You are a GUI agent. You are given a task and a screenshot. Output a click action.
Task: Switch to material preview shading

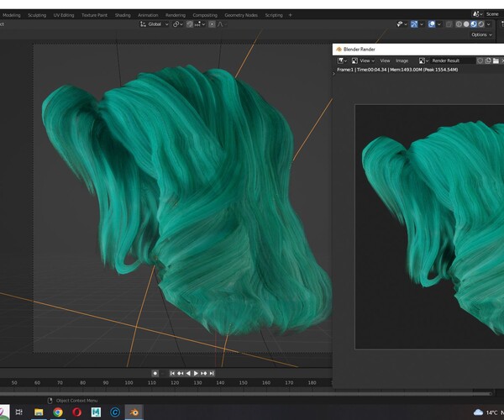474,24
